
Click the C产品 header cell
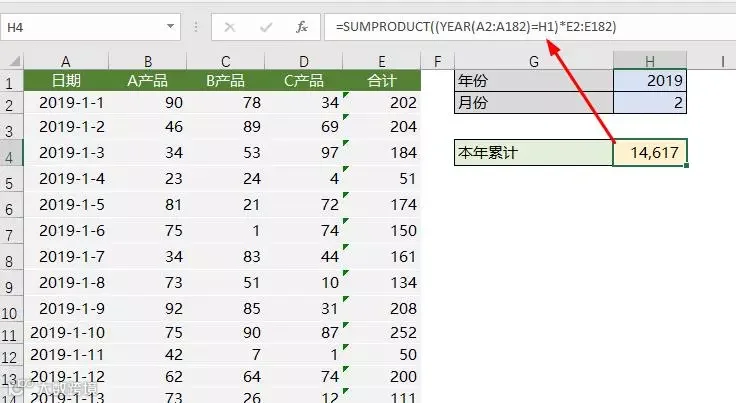304,81
